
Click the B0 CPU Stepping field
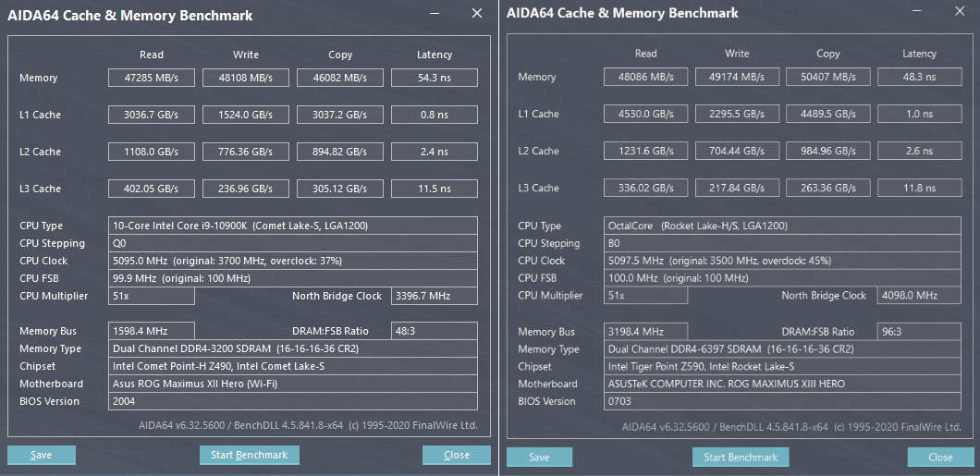click(782, 243)
